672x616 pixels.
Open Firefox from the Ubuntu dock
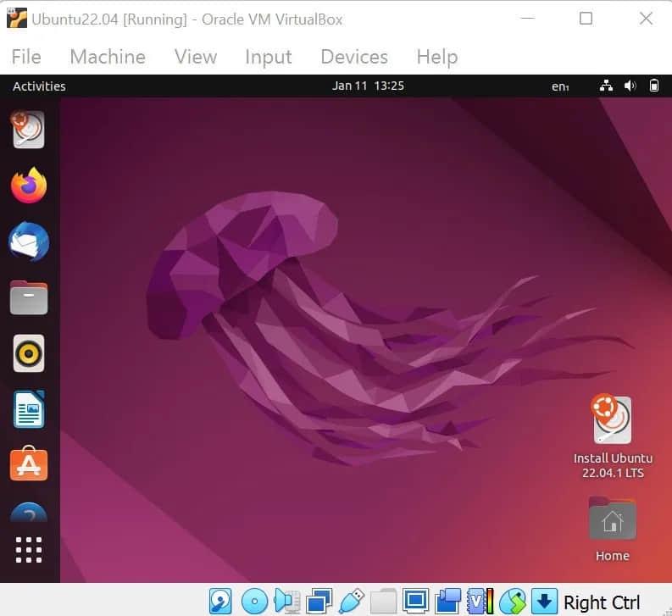coord(29,186)
